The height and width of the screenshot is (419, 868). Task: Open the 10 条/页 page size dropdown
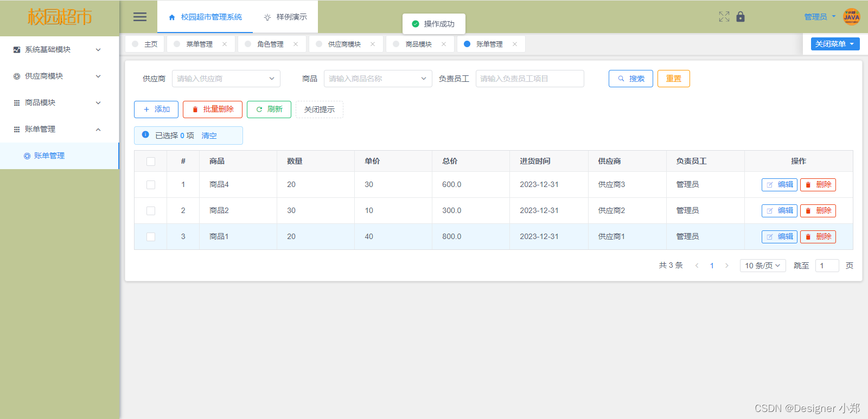point(763,266)
